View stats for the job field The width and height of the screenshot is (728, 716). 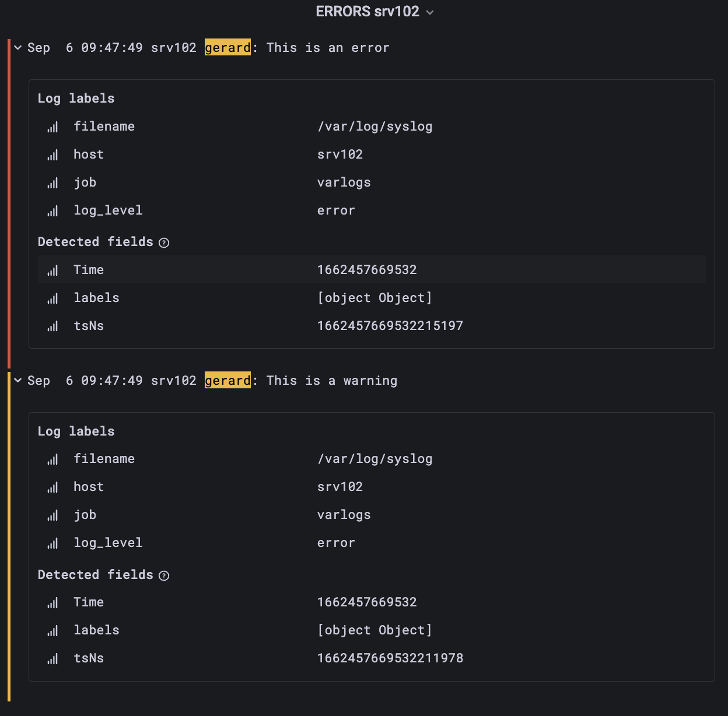[52, 182]
